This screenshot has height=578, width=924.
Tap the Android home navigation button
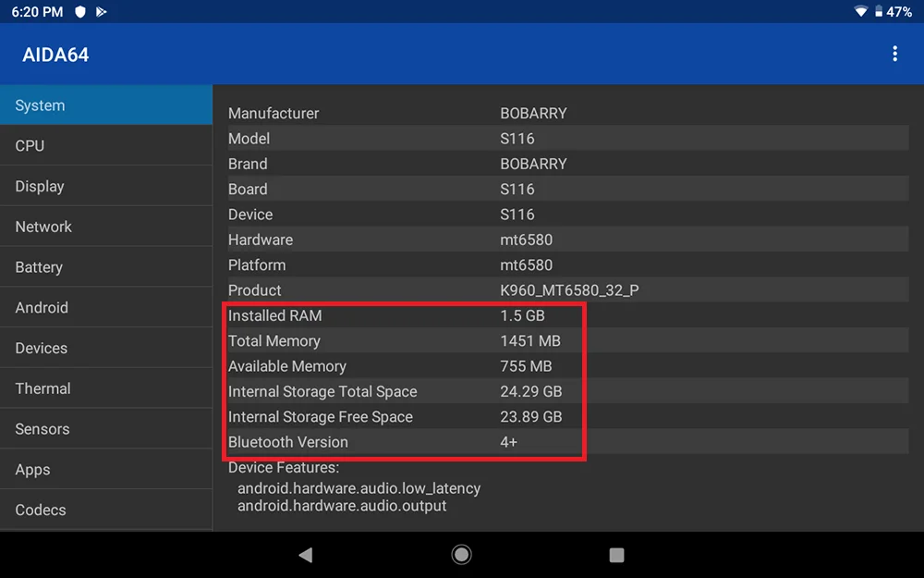point(461,554)
